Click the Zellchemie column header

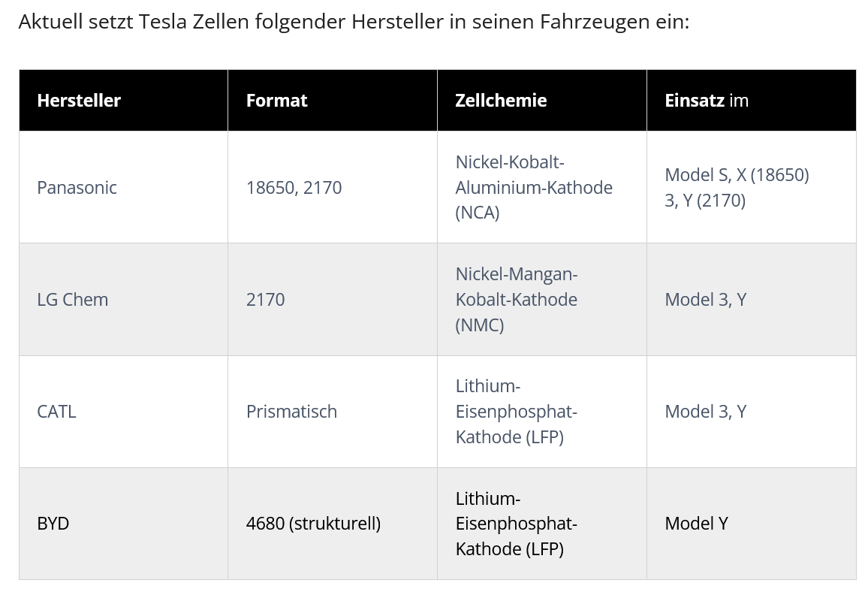tap(501, 100)
